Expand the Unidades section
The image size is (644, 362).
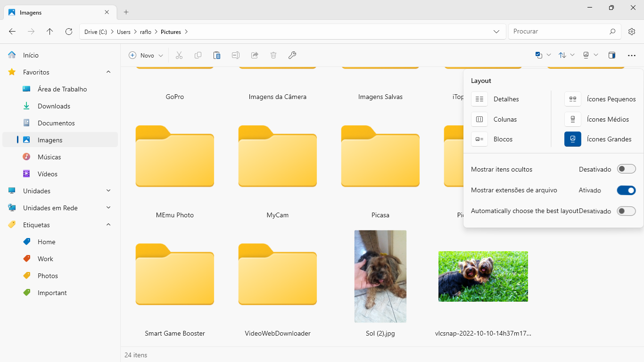(108, 191)
